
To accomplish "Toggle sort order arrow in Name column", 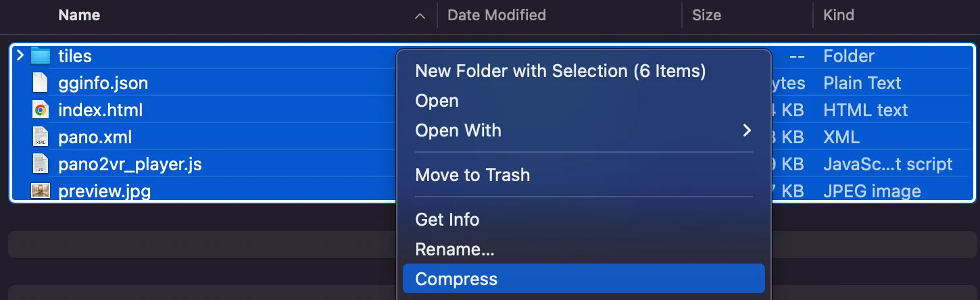I will click(420, 16).
